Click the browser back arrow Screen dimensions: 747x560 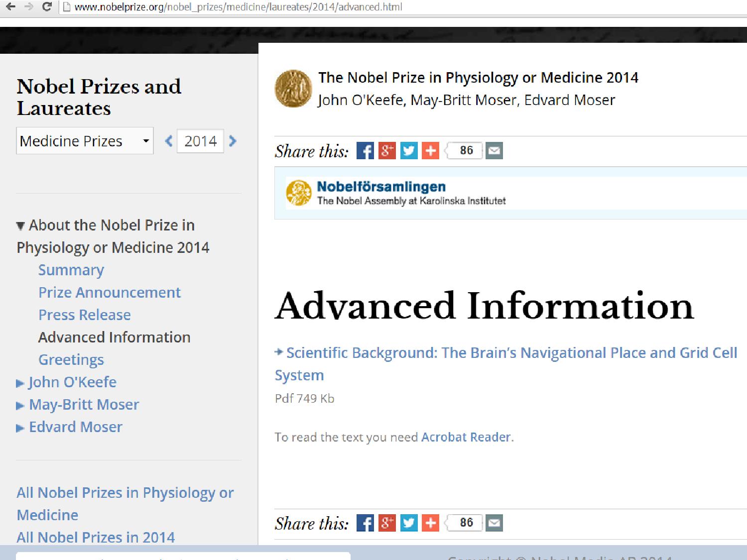[x=10, y=7]
